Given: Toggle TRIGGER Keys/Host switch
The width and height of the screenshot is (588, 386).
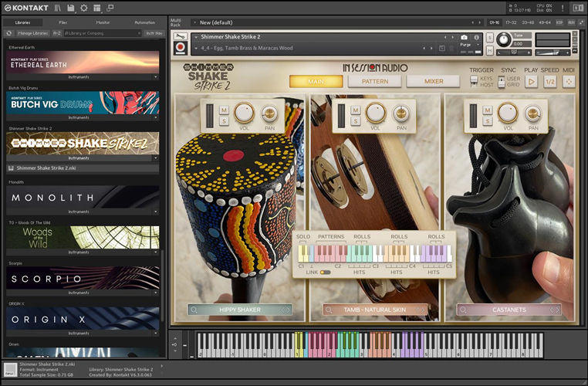Looking at the screenshot, I should pos(474,81).
